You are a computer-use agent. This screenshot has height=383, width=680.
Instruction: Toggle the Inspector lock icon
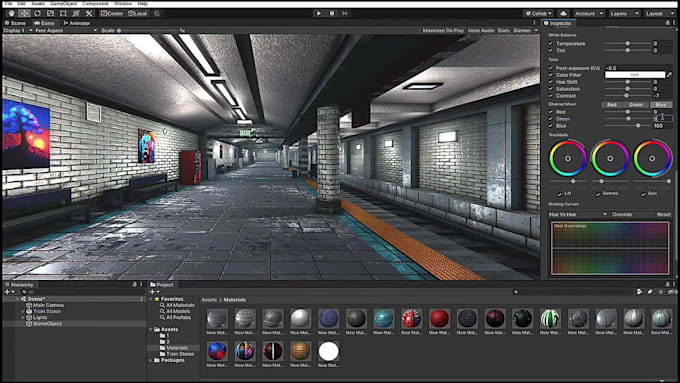pos(667,23)
